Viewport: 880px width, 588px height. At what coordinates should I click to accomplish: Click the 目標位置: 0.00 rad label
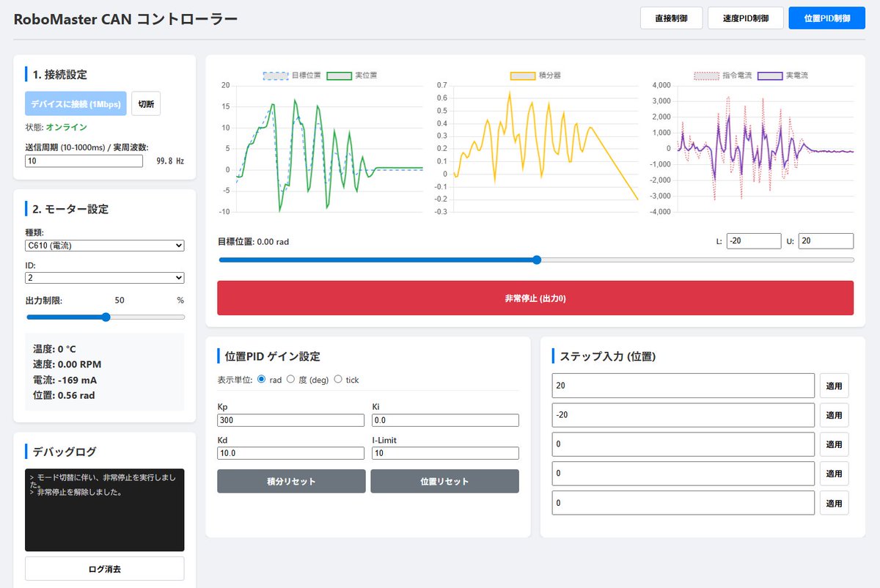coord(253,241)
